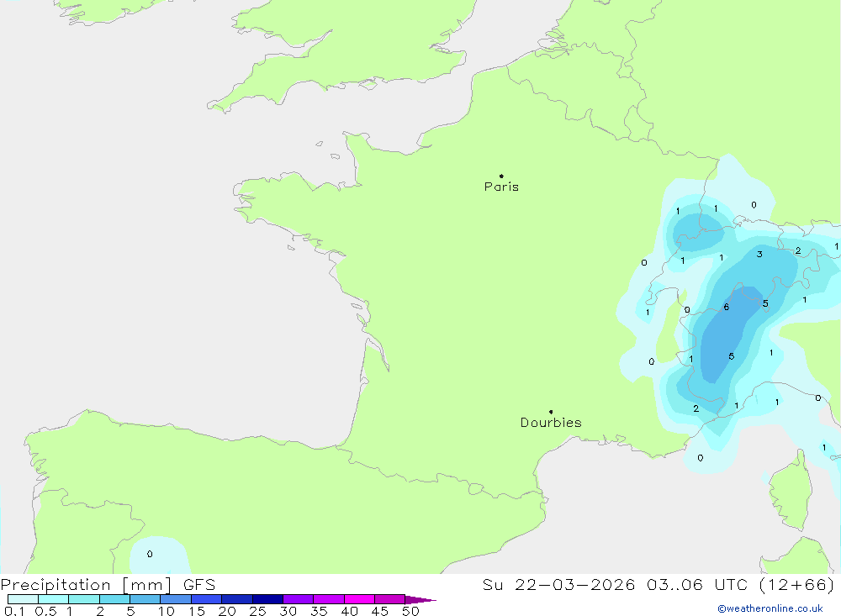Click the 0.1 legend scale label
This screenshot has height=616, width=841.
pyautogui.click(x=14, y=611)
